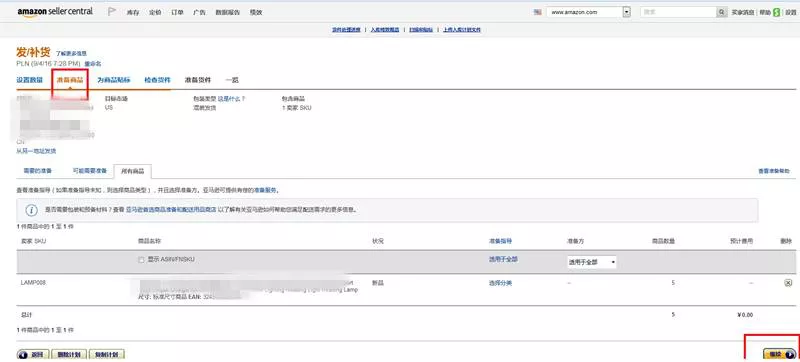The height and width of the screenshot is (362, 800).
Task: Open the 设置 link
Action: pos(790,12)
